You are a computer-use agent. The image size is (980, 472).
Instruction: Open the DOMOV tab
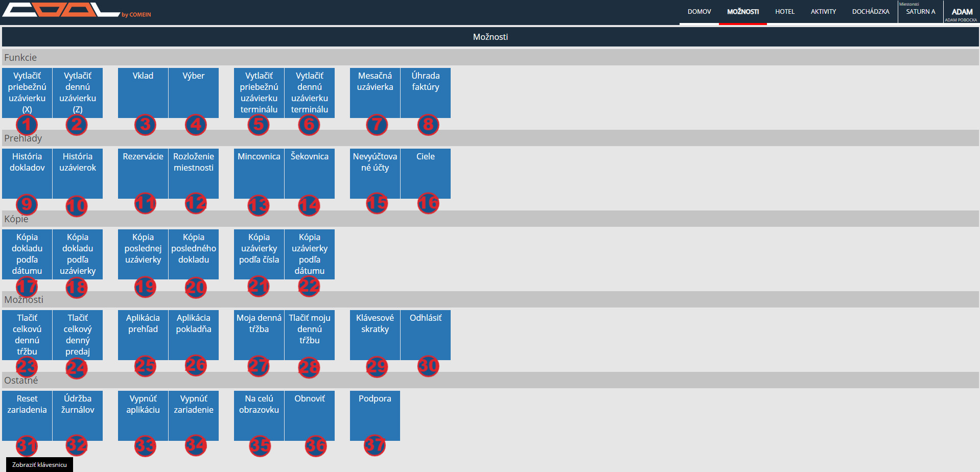click(699, 12)
